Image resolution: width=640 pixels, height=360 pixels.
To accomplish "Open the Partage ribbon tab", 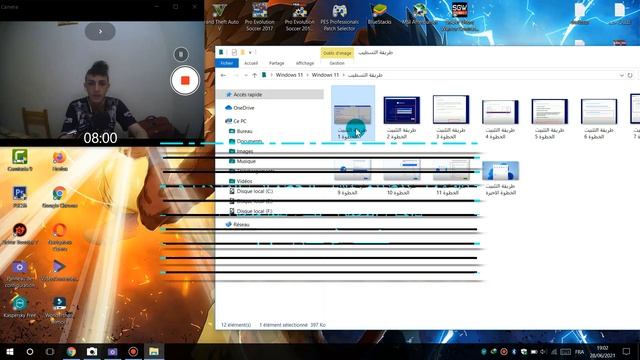I will [x=276, y=63].
